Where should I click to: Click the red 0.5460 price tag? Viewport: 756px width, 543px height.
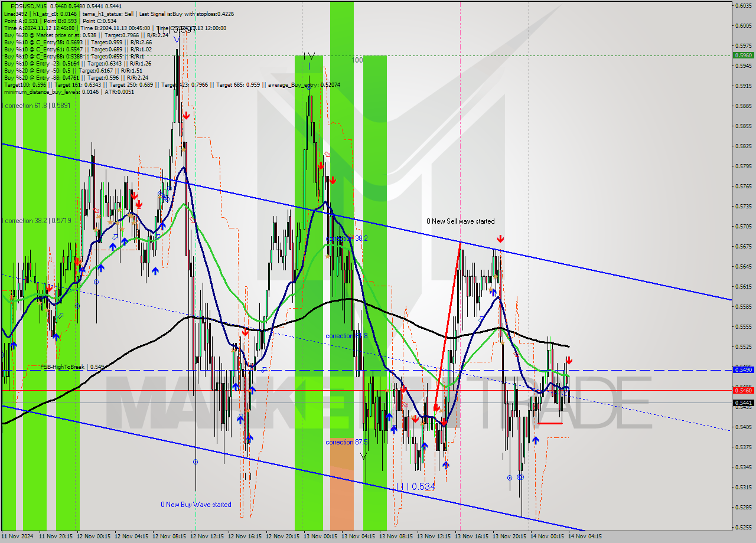click(743, 390)
